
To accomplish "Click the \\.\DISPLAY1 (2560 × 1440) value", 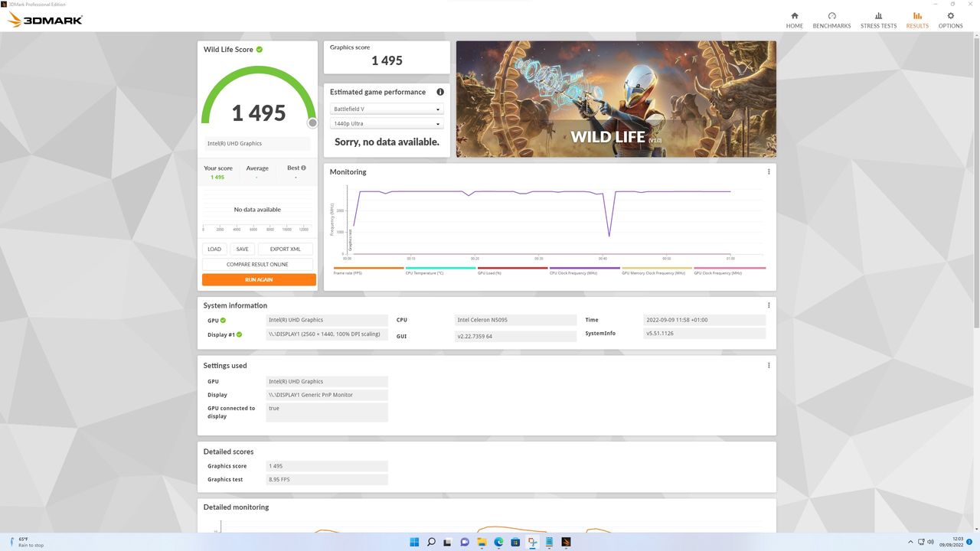I will click(327, 334).
